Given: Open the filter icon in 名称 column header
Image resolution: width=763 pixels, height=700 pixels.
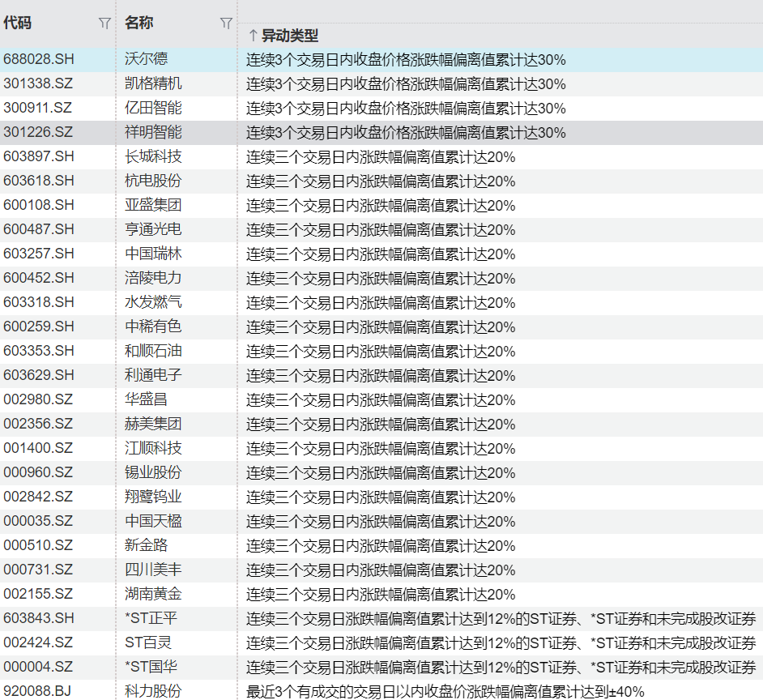Looking at the screenshot, I should [x=226, y=23].
